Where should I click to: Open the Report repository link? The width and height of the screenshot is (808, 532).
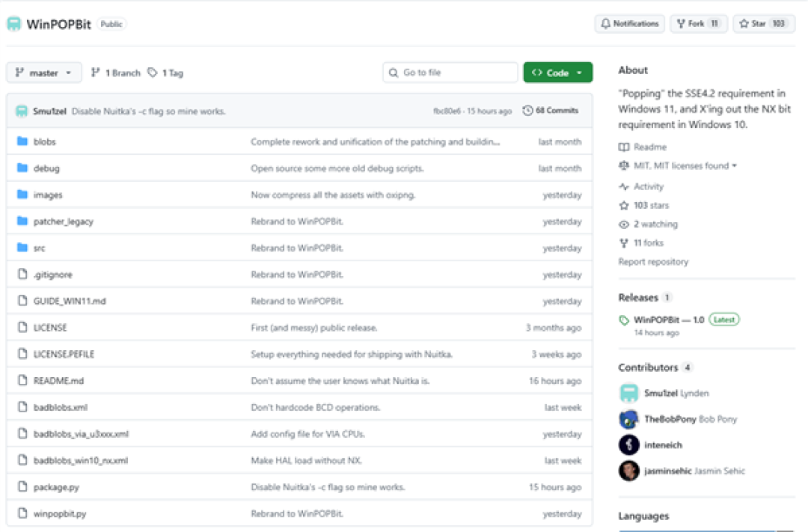click(653, 261)
